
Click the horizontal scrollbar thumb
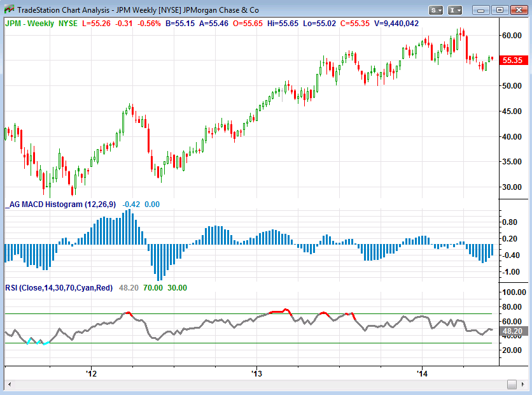pos(512,384)
